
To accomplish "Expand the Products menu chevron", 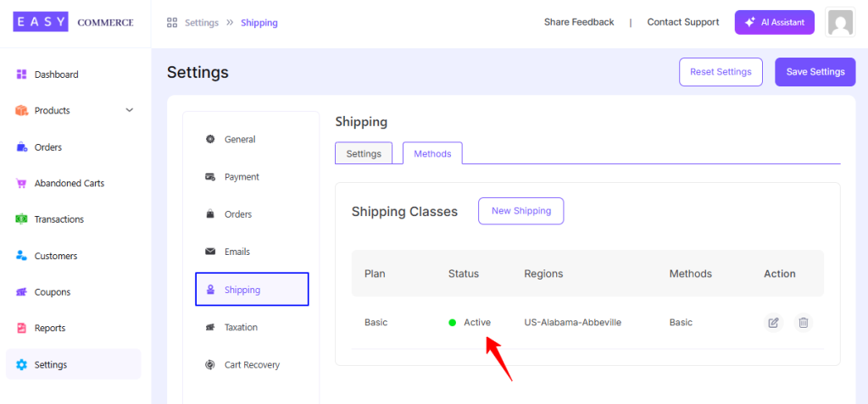I will click(130, 110).
